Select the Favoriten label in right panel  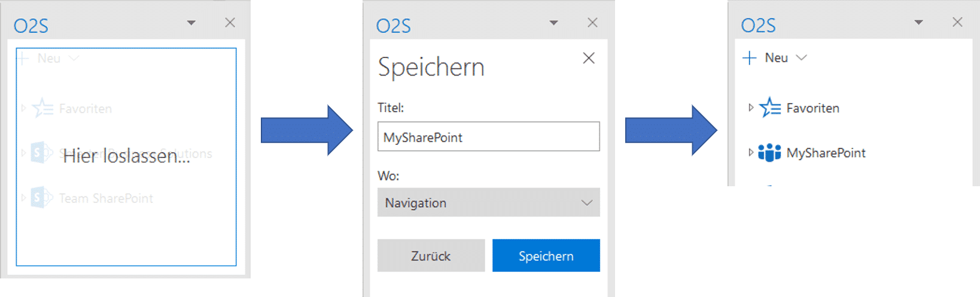tap(812, 108)
